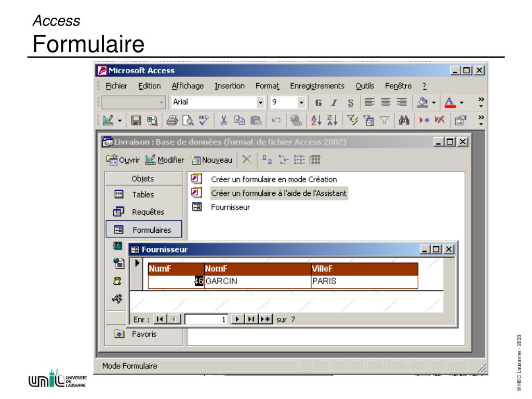Open the Enregistrements menu
The width and height of the screenshot is (532, 399).
[317, 86]
